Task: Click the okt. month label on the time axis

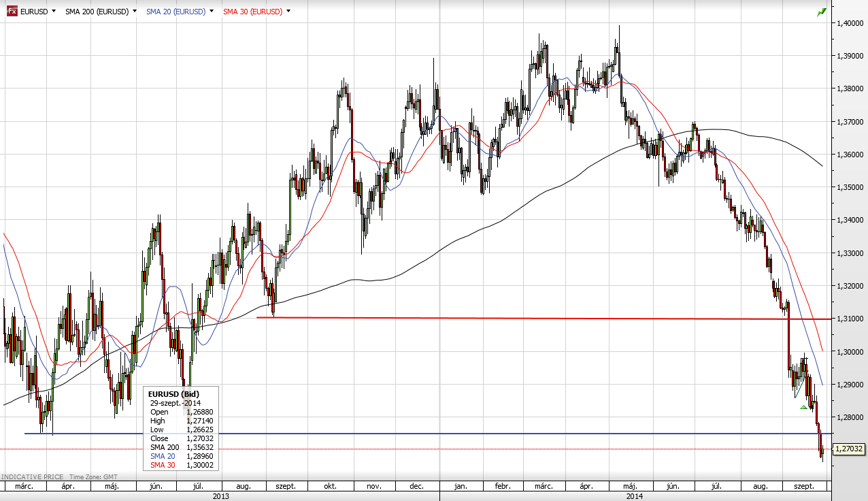Action: pyautogui.click(x=331, y=487)
